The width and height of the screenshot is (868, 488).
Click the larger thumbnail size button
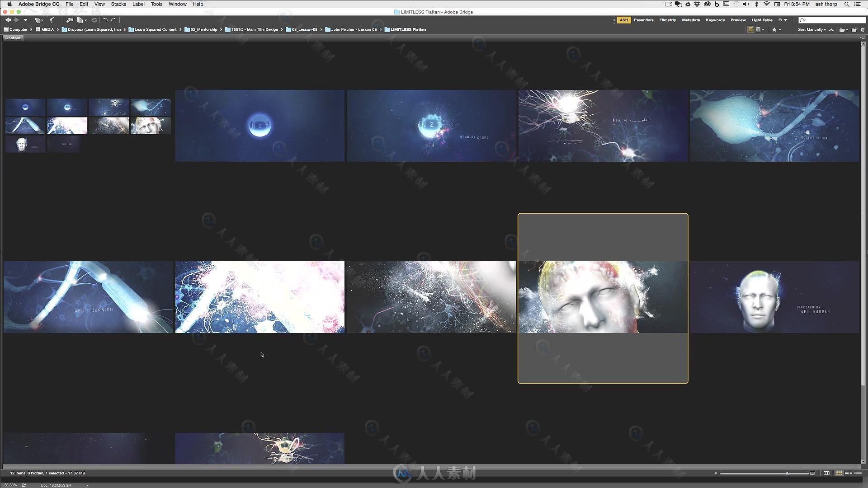coord(812,473)
